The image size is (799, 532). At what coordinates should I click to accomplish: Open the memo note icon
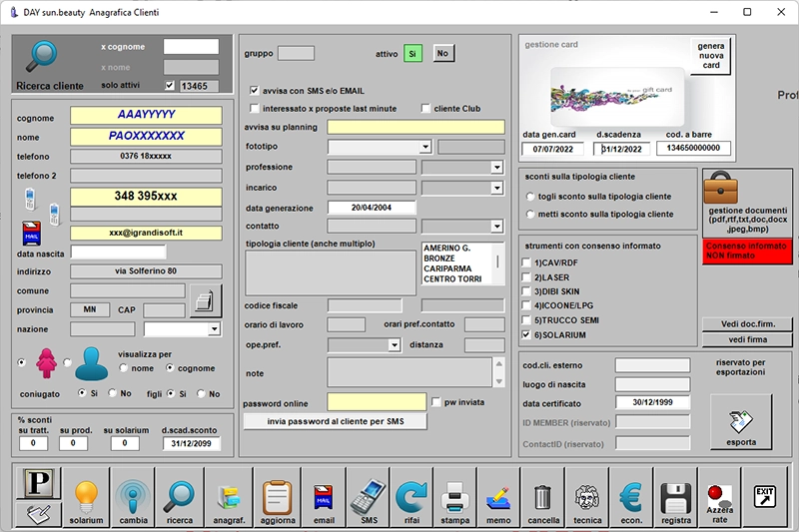(x=498, y=497)
